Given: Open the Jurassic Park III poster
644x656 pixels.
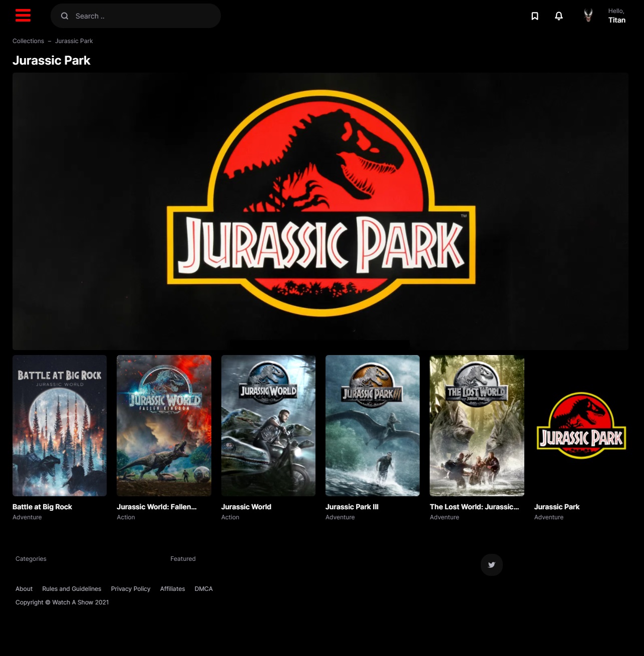Looking at the screenshot, I should pos(373,426).
